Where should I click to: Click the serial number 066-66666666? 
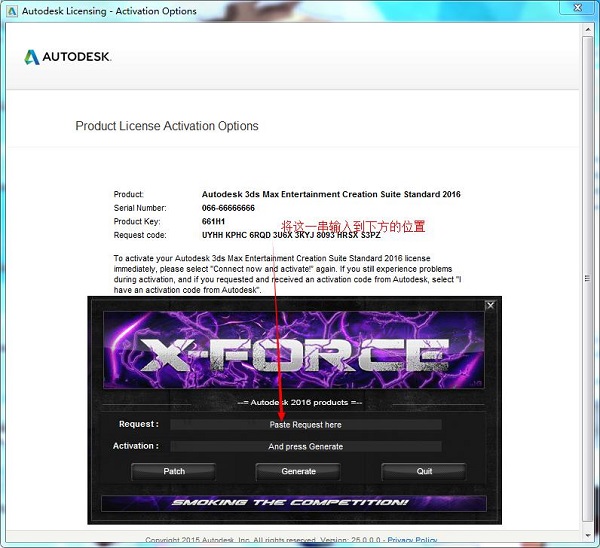tap(228, 208)
